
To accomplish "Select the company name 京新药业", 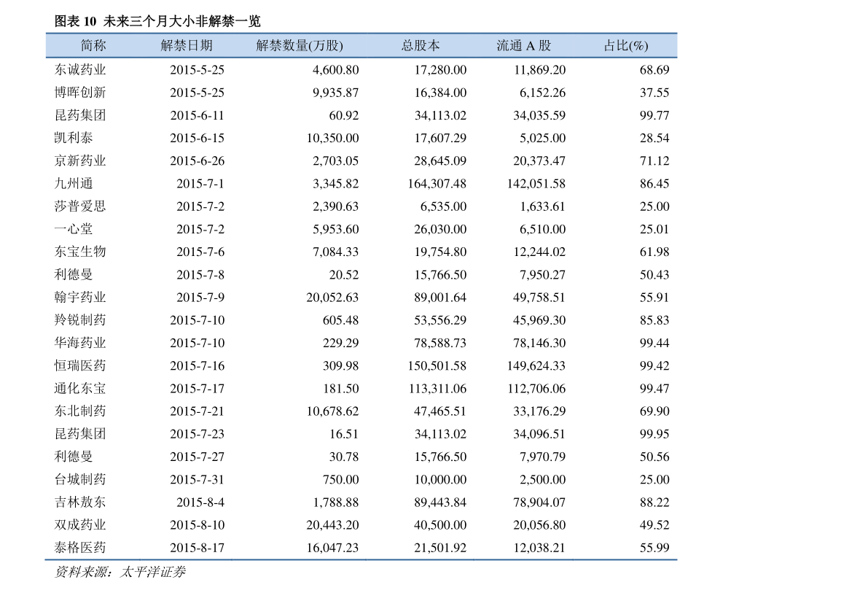I will point(80,160).
